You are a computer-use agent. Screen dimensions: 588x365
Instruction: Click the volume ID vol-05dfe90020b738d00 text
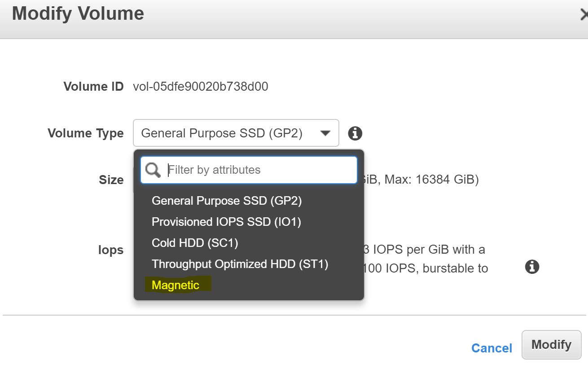click(x=201, y=86)
